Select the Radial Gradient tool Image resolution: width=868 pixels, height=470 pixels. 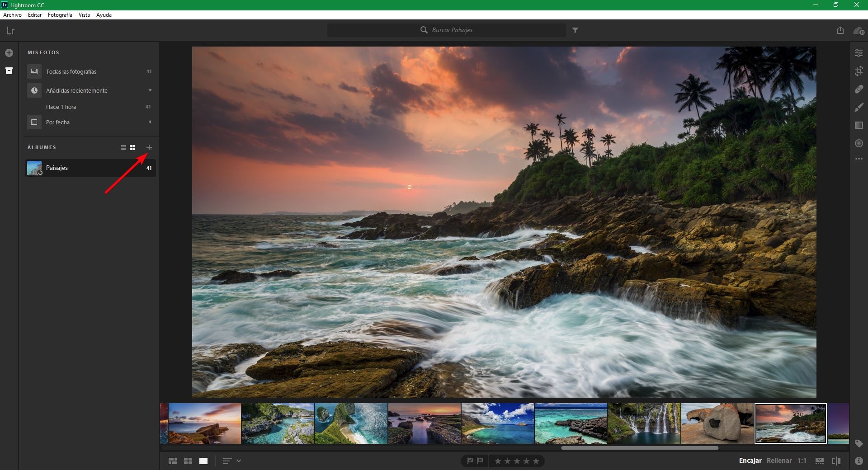(x=859, y=143)
